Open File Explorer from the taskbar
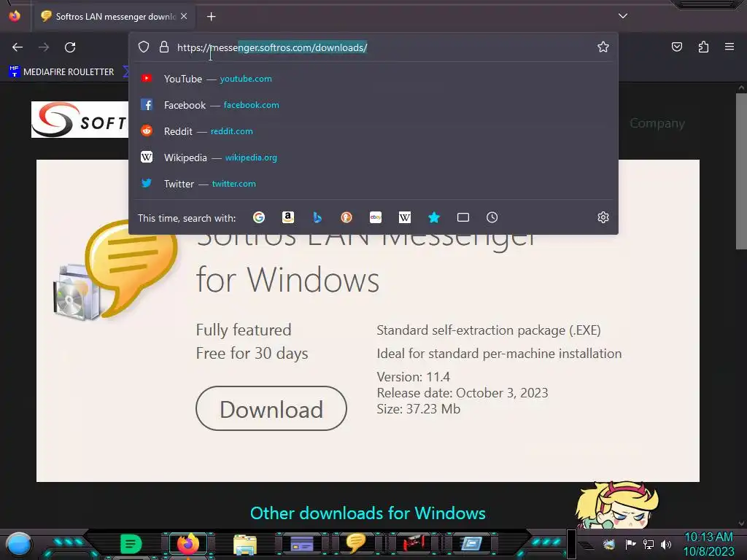 pos(245,544)
